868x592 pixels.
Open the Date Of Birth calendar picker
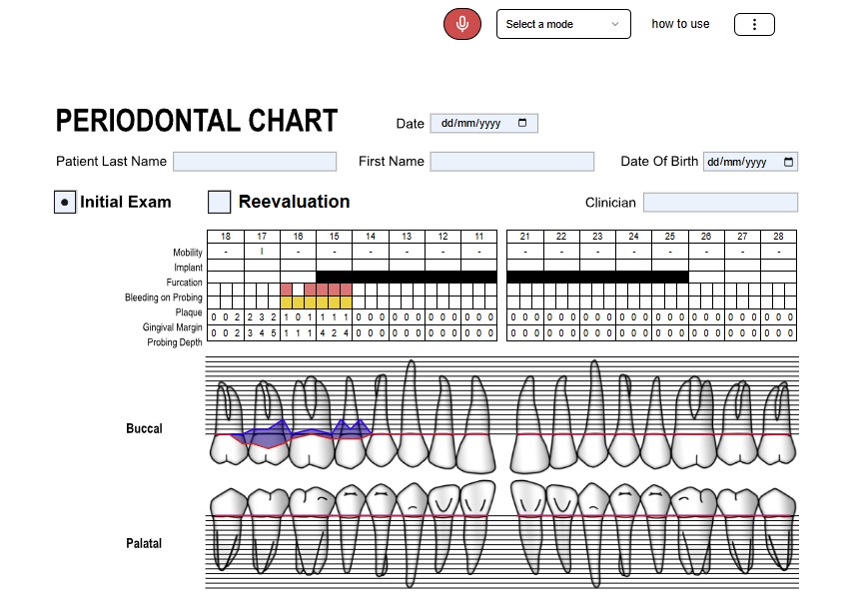(x=788, y=163)
